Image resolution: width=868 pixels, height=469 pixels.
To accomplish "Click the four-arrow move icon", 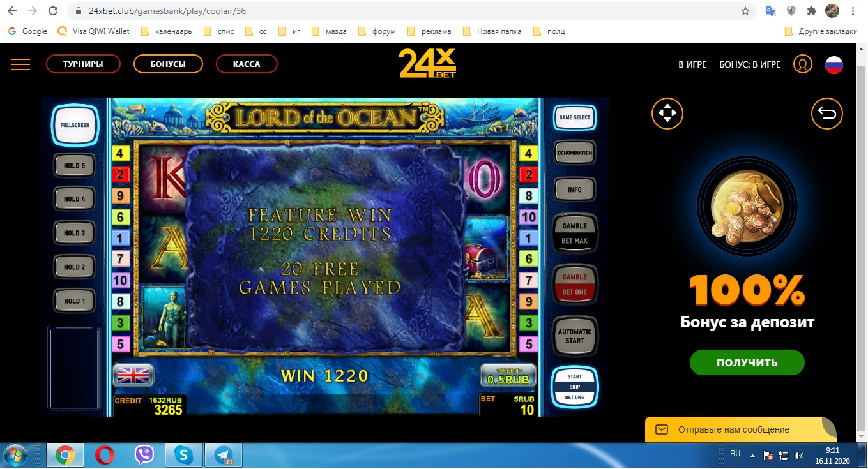I will (667, 114).
